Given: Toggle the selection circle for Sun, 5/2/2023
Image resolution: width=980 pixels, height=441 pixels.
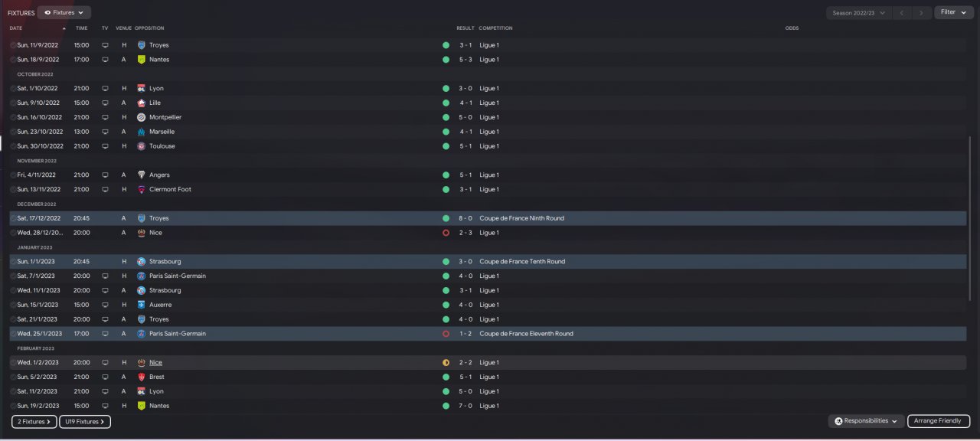Looking at the screenshot, I should (x=13, y=377).
